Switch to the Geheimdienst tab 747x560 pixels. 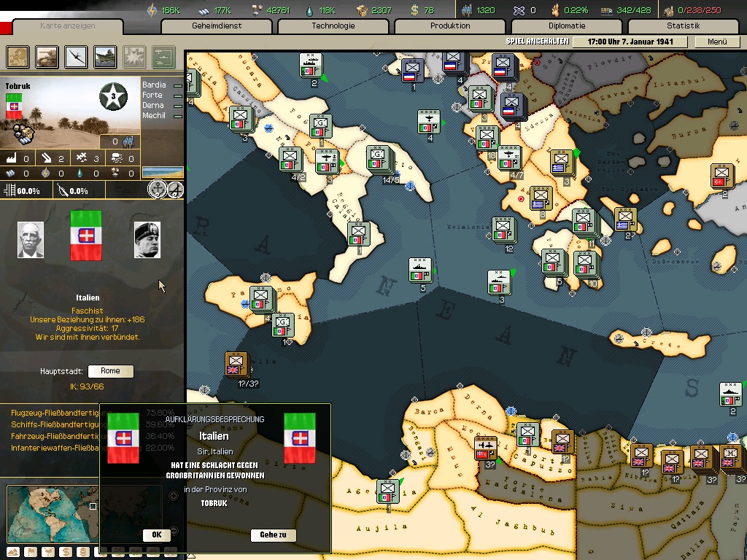pos(217,26)
